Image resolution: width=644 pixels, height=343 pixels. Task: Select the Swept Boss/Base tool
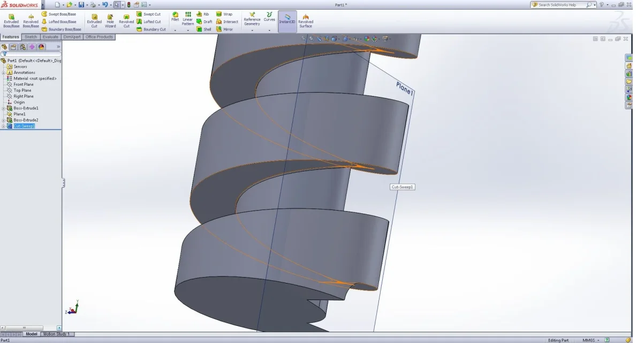coord(59,14)
